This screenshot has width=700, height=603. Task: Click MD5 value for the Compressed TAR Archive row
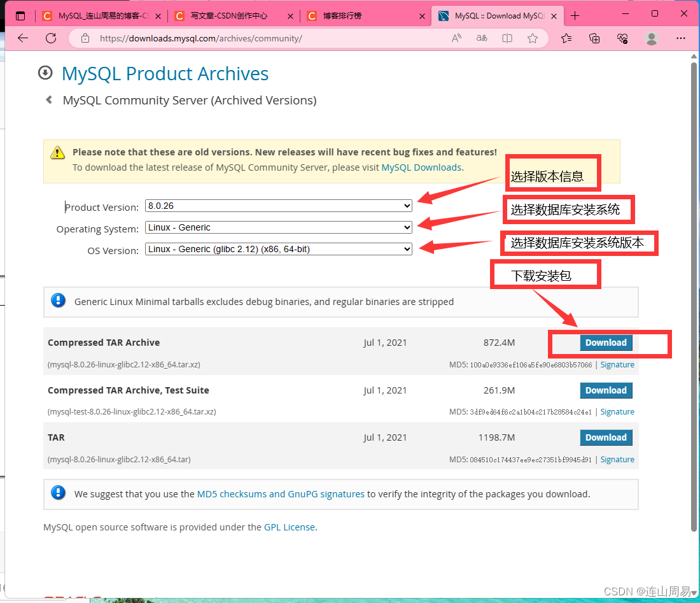click(x=531, y=365)
